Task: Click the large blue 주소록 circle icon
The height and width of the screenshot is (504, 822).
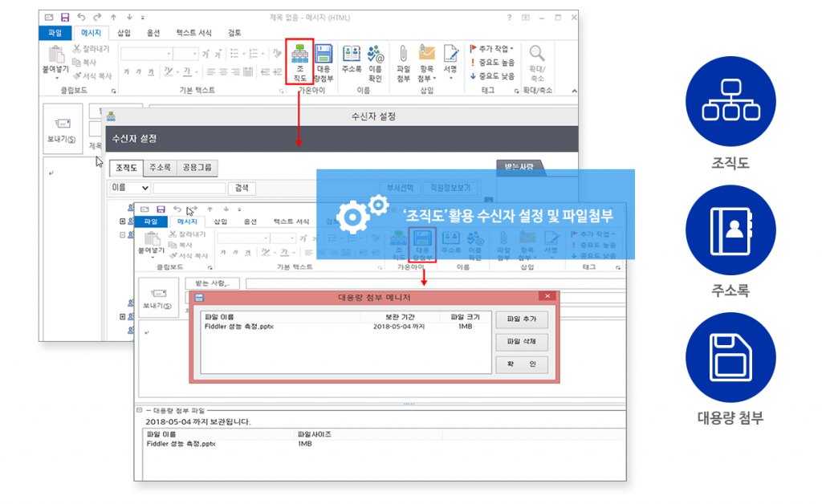Action: (730, 234)
